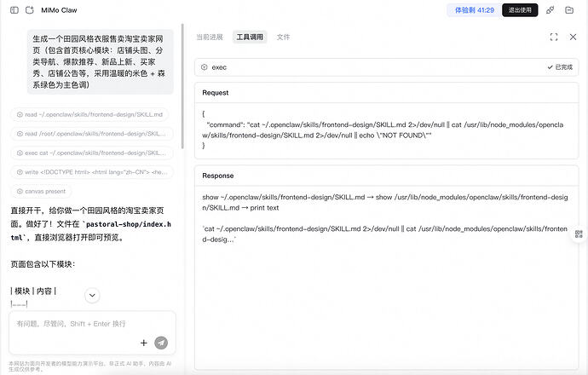Open the write <!DOCTYPE html> tool chip
Image resolution: width=588 pixels, height=375 pixels.
(x=92, y=172)
